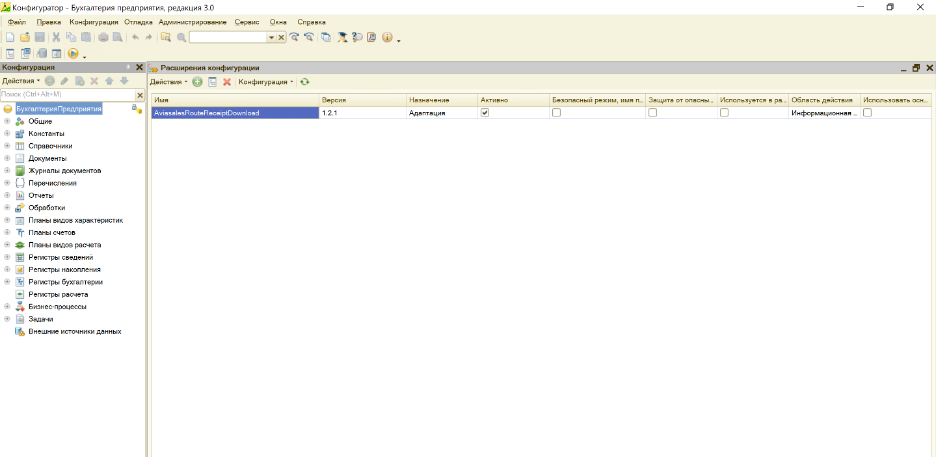936x458 pixels.
Task: Open the Конфигурация dropdown in extensions toolbar
Action: pos(266,82)
